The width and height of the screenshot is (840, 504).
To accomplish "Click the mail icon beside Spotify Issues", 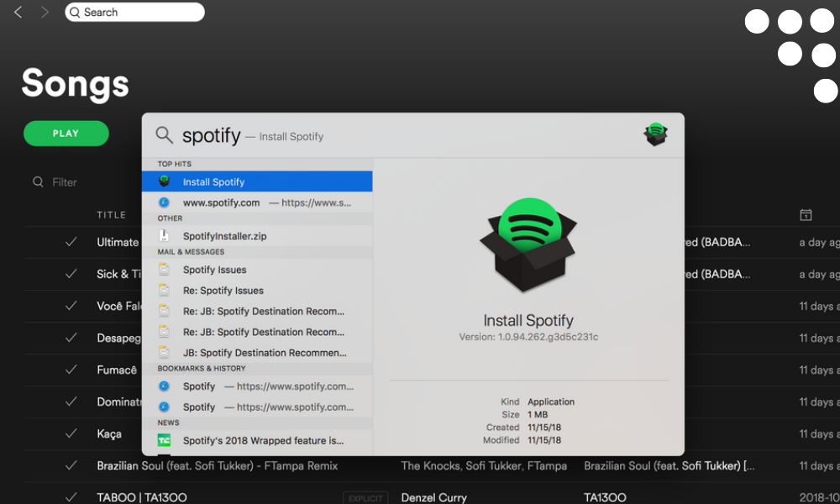I will click(164, 270).
